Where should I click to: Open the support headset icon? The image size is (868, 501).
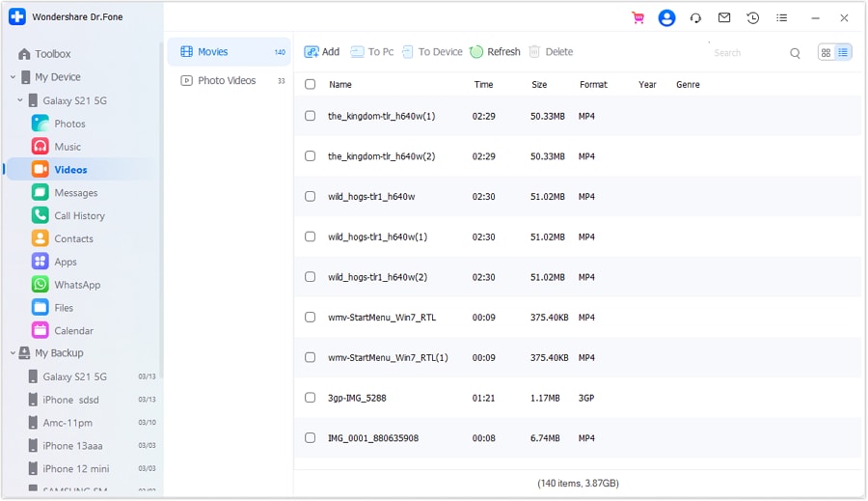coord(695,18)
